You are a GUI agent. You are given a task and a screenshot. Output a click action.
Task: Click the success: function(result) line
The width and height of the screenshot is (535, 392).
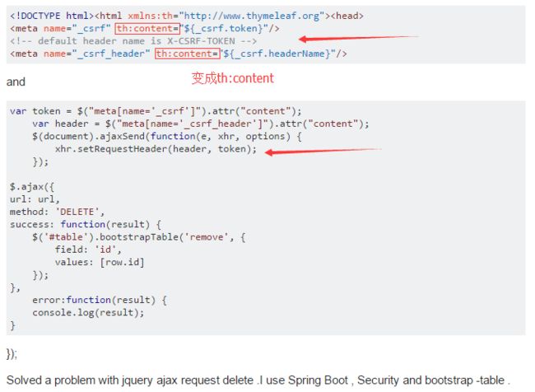coord(86,224)
